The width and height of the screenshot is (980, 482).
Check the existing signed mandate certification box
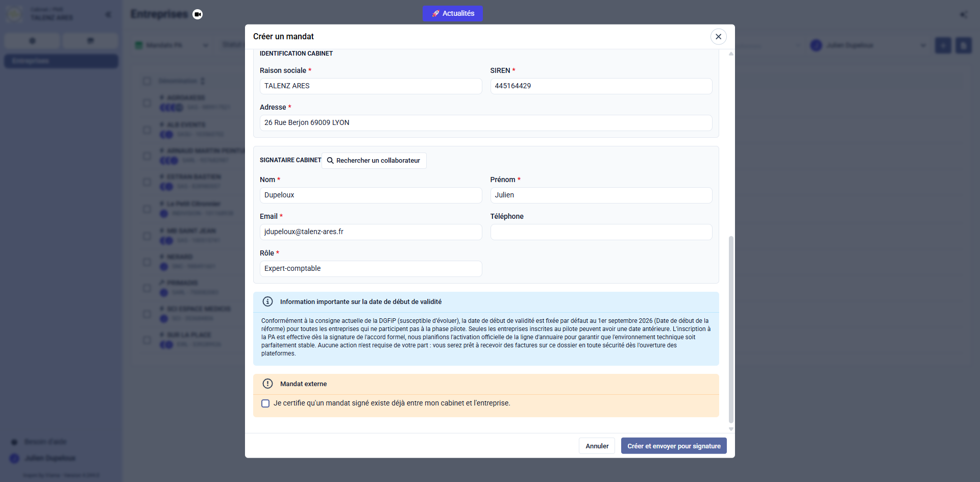pos(265,403)
